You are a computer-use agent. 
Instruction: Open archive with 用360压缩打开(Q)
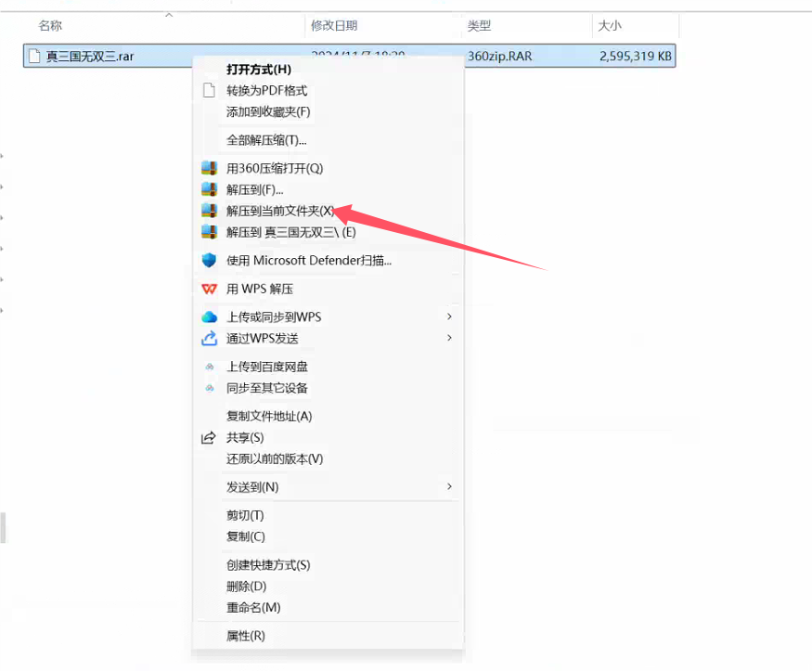pyautogui.click(x=275, y=168)
